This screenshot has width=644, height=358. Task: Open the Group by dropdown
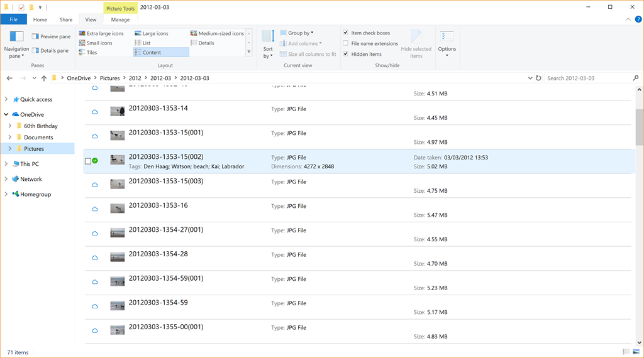tap(300, 33)
